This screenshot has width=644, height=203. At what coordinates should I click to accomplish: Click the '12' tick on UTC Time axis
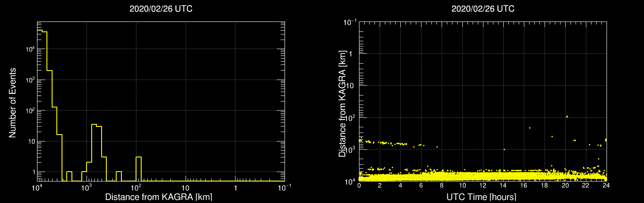point(483,185)
